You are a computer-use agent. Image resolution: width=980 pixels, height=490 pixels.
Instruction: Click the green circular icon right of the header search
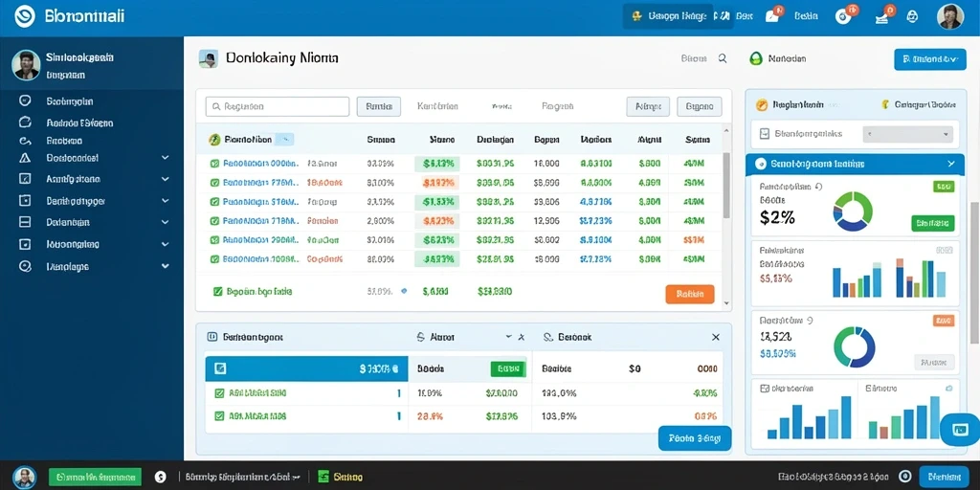coord(756,58)
